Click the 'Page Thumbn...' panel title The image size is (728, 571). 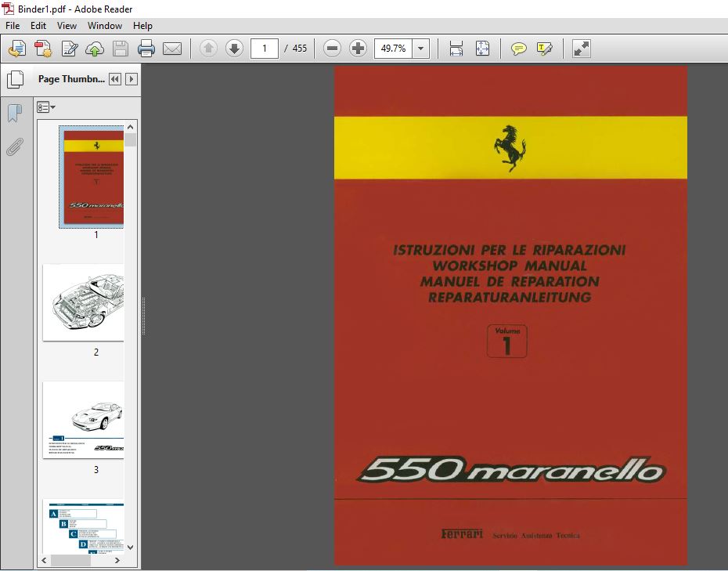coord(71,79)
